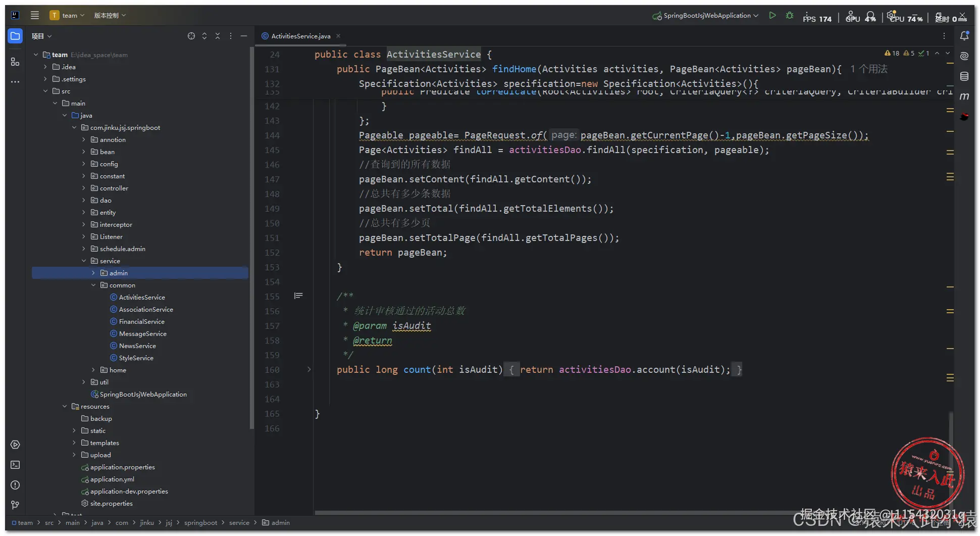Open the Git tool window icon
980x536 pixels.
(15, 505)
